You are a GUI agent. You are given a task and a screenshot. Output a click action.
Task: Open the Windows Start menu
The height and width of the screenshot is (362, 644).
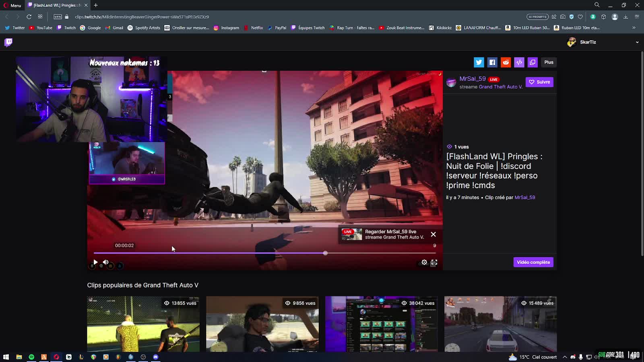click(6, 357)
